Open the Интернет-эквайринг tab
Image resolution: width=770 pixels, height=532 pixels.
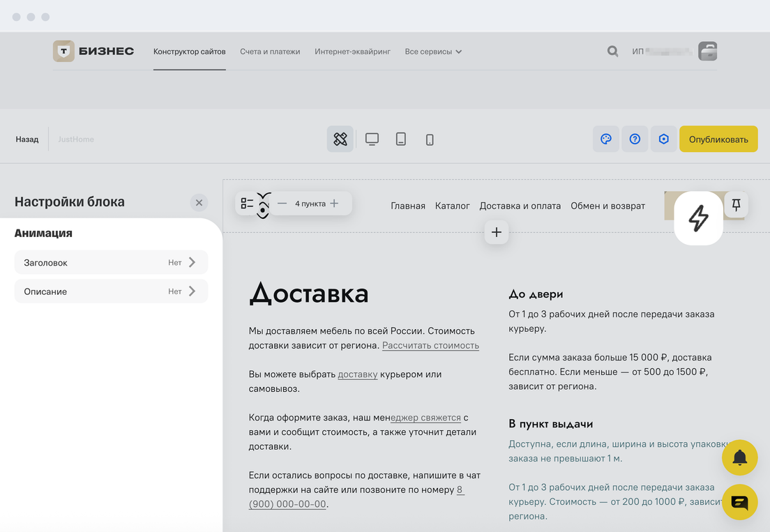coord(352,52)
